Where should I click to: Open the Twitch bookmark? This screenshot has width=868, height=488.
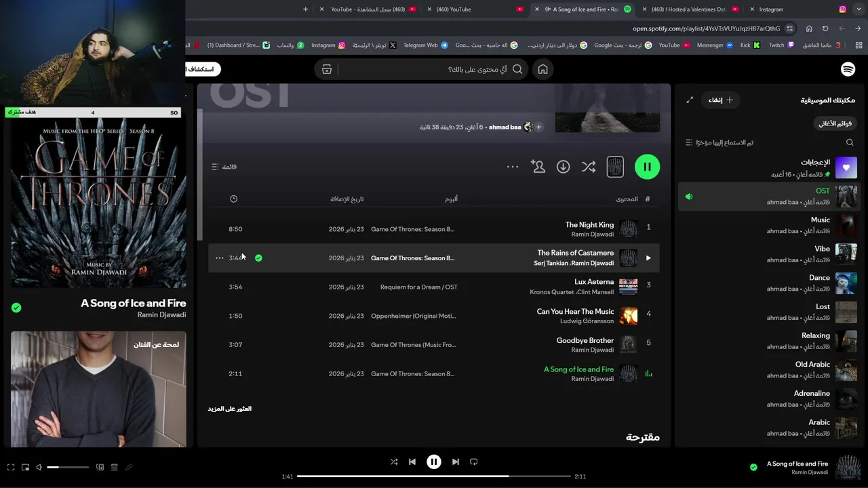click(781, 45)
